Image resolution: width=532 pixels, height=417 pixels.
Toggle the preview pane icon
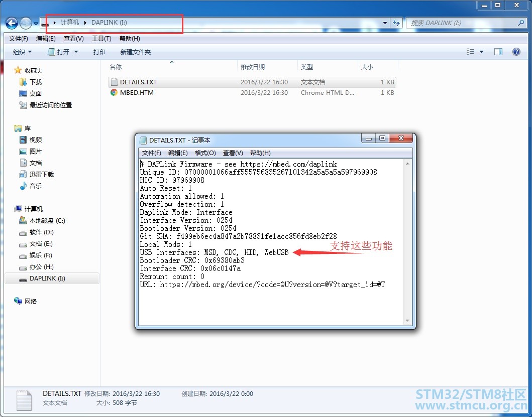point(498,52)
